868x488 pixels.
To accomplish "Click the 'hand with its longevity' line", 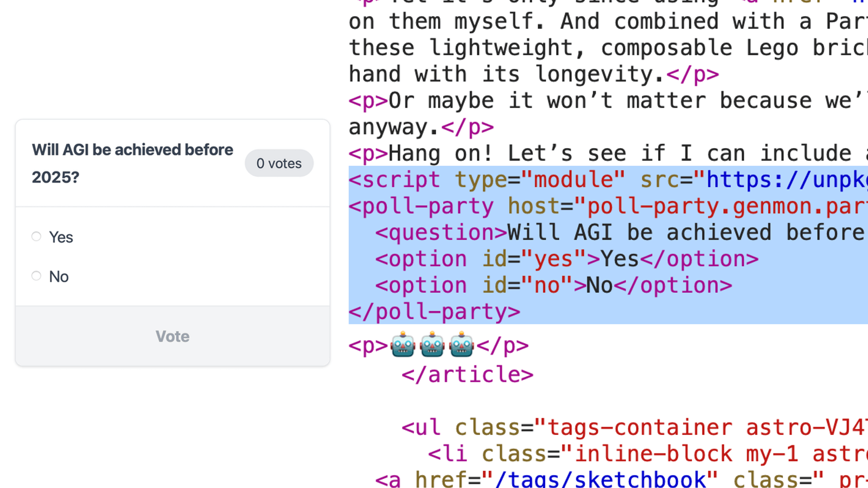I will [534, 74].
